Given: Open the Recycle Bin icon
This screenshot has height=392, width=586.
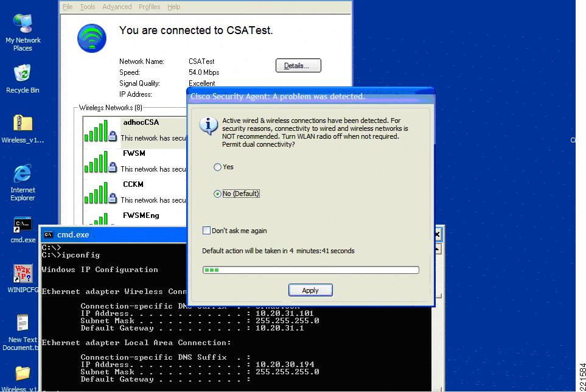Looking at the screenshot, I should [x=23, y=79].
